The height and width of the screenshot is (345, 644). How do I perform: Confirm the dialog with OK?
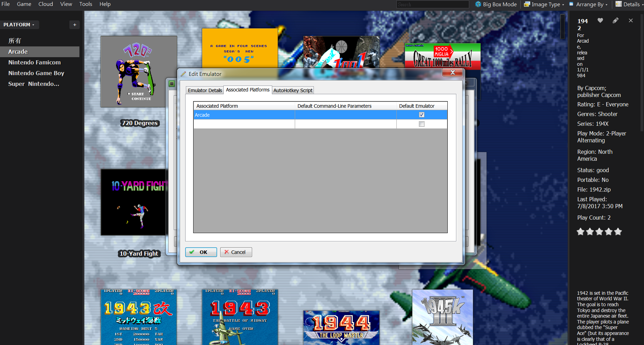[201, 252]
